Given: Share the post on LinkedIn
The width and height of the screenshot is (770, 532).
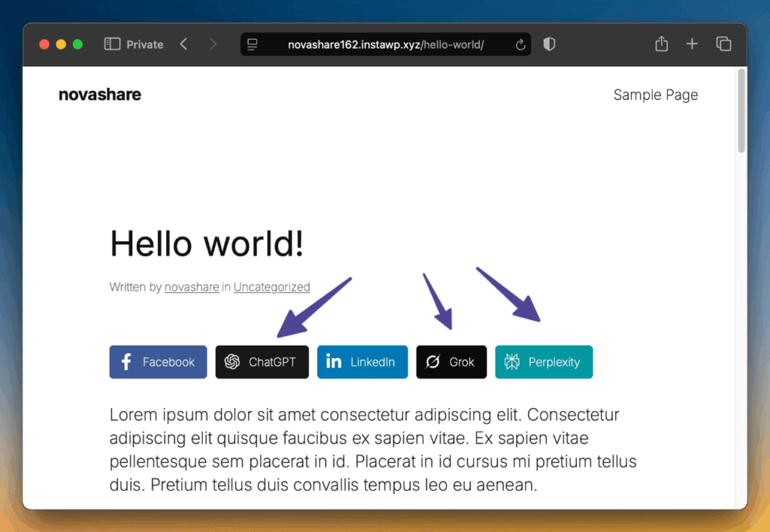Looking at the screenshot, I should tap(362, 362).
